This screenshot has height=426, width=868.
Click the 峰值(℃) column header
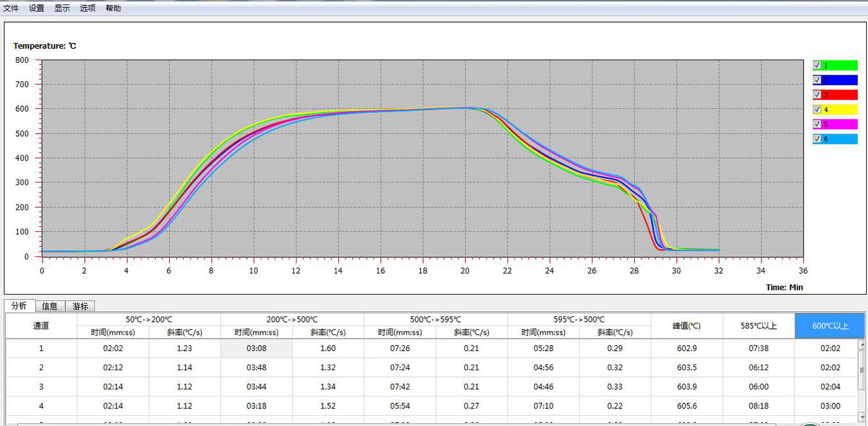[687, 326]
